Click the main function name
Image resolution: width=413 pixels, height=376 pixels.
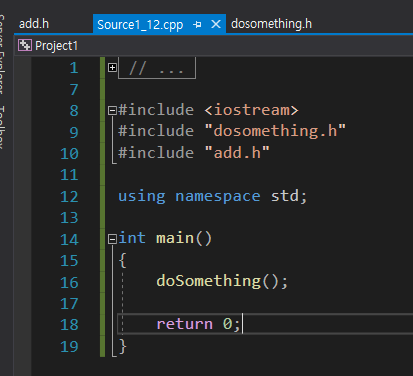175,238
